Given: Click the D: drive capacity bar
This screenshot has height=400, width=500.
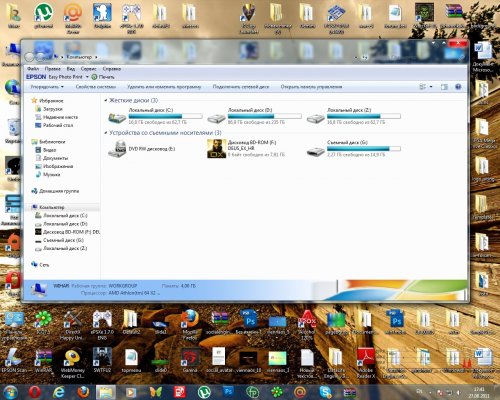Looking at the screenshot, I should coord(265,116).
